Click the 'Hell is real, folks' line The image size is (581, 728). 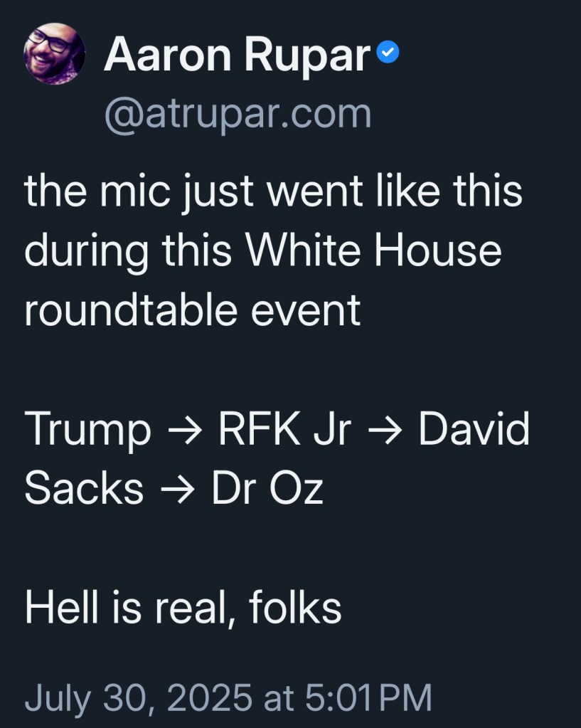click(183, 608)
